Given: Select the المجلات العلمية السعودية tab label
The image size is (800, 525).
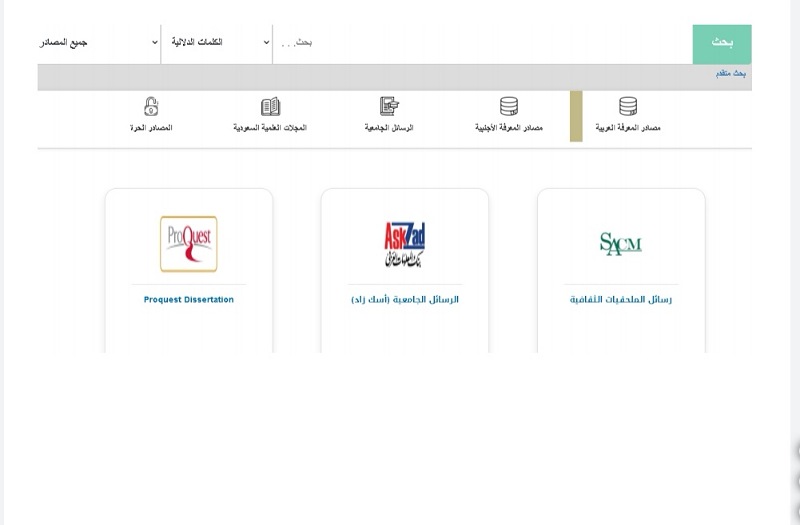Looking at the screenshot, I should pos(270,128).
